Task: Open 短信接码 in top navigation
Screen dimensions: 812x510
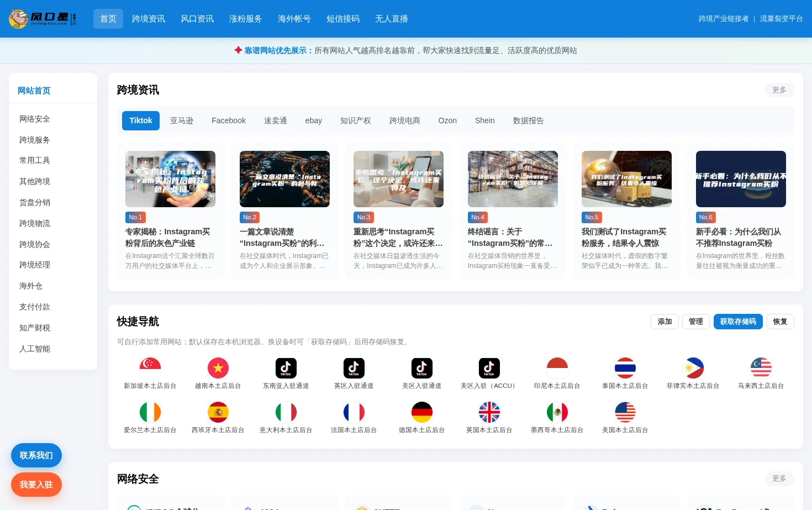Action: [x=343, y=19]
